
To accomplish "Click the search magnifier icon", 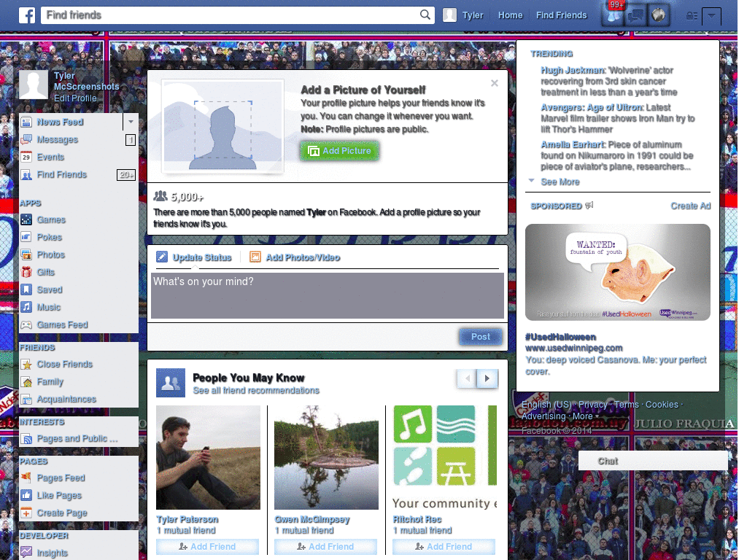I will click(425, 15).
